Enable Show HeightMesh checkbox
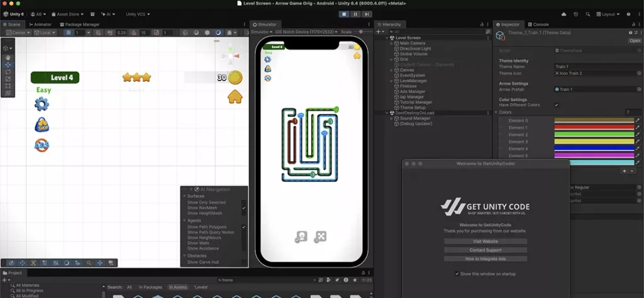The image size is (644, 298). pos(243,214)
